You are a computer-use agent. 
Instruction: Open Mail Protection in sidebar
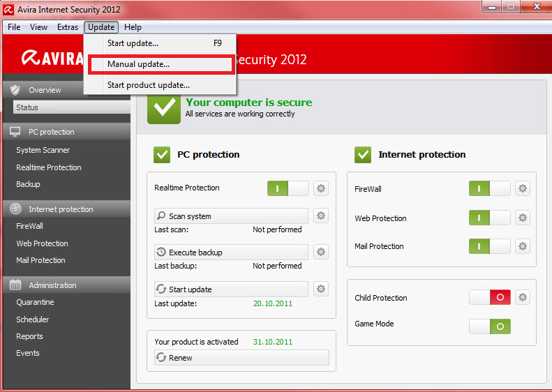coord(40,260)
